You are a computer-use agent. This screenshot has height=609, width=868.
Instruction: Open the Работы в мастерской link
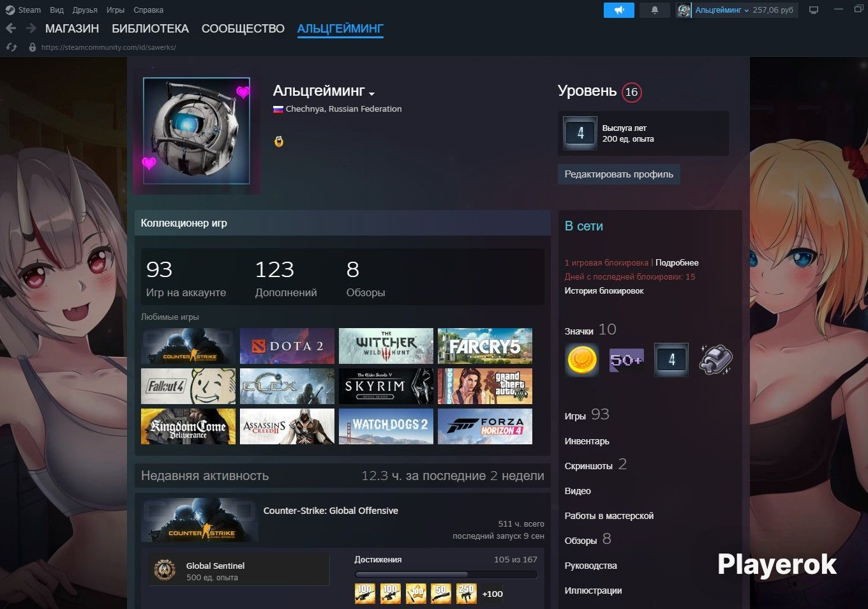pos(609,516)
